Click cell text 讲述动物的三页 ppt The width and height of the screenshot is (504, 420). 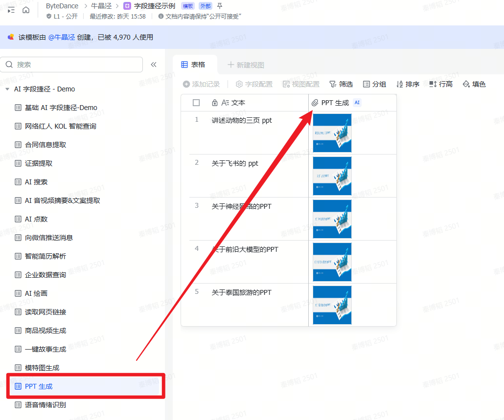[242, 120]
